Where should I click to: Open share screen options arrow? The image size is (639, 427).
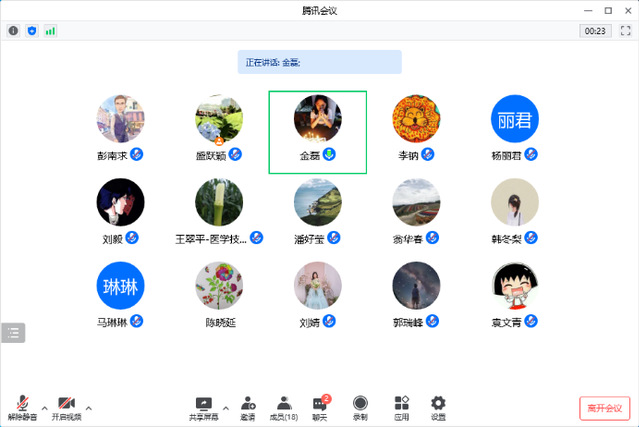pyautogui.click(x=225, y=406)
